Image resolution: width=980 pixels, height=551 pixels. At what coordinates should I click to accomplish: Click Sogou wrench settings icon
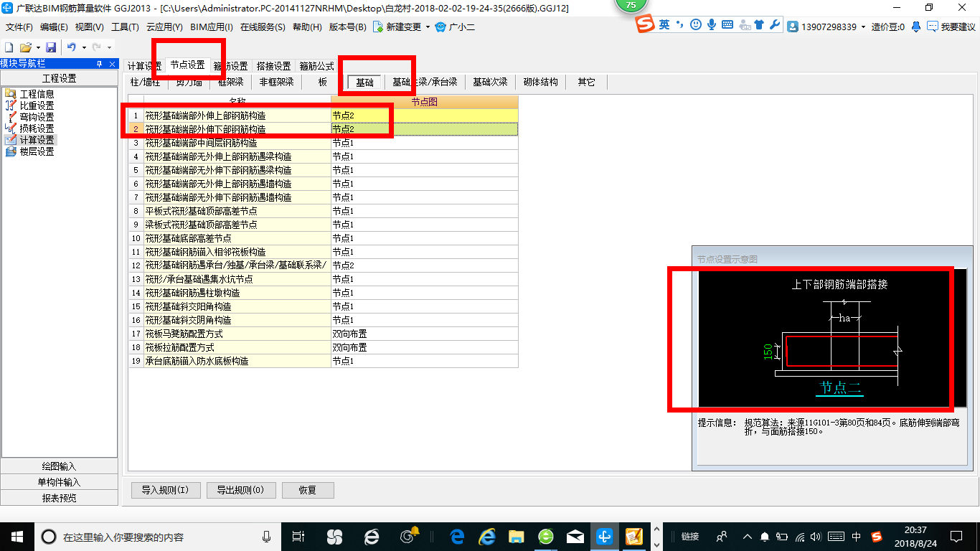click(x=774, y=24)
